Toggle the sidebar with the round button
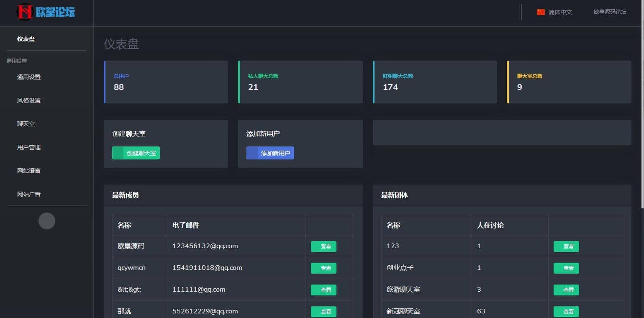 pos(47,221)
